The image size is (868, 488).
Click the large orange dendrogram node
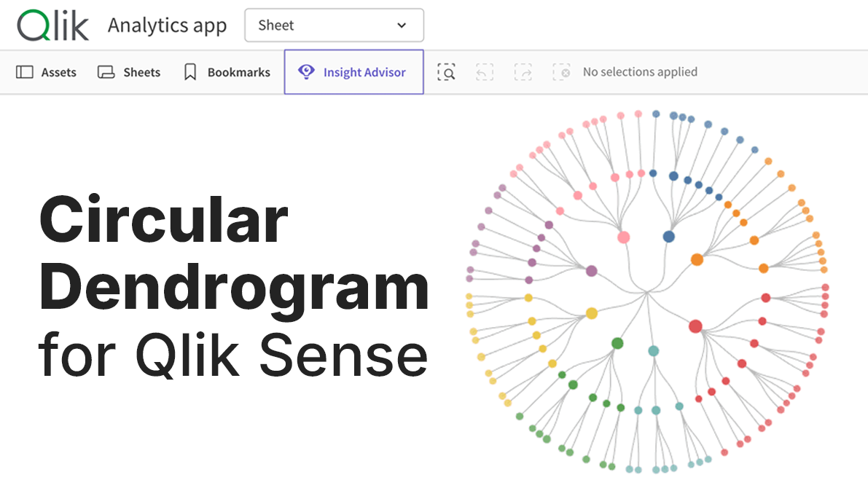point(697,259)
